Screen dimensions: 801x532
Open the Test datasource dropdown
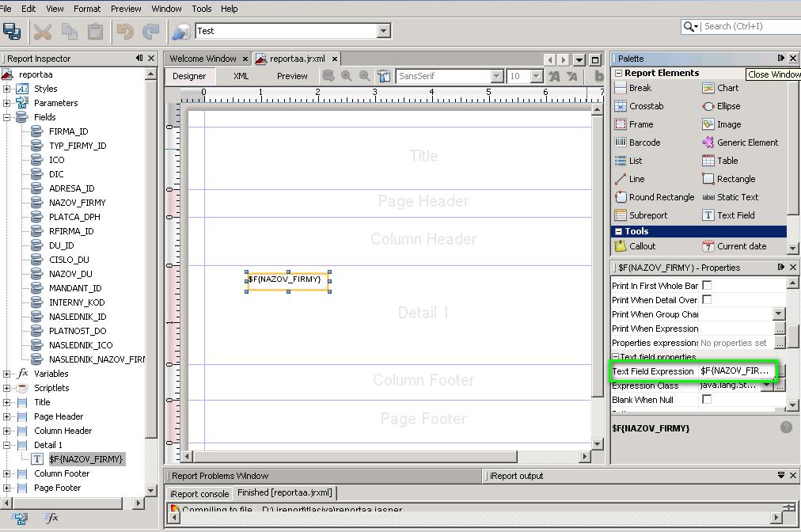pos(383,31)
